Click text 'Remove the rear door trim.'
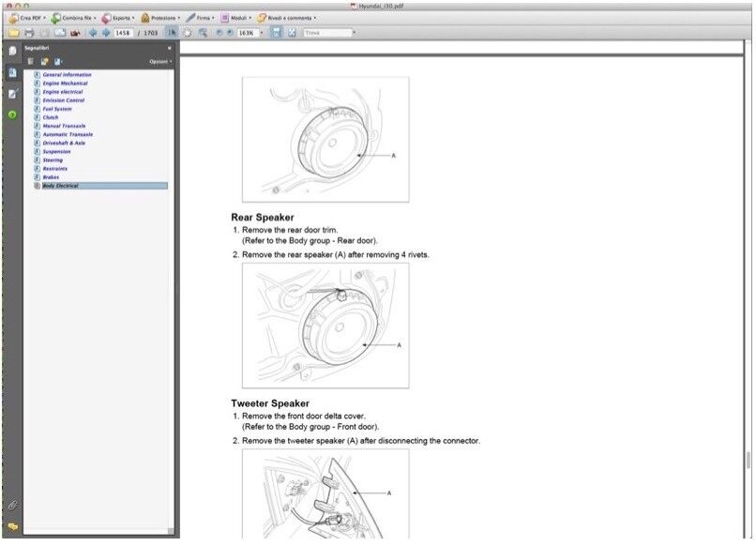Image resolution: width=756 pixels, height=546 pixels. 290,230
